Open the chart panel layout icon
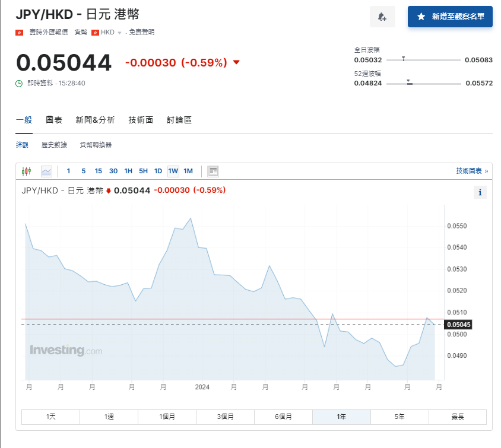The width and height of the screenshot is (501, 448). click(212, 171)
